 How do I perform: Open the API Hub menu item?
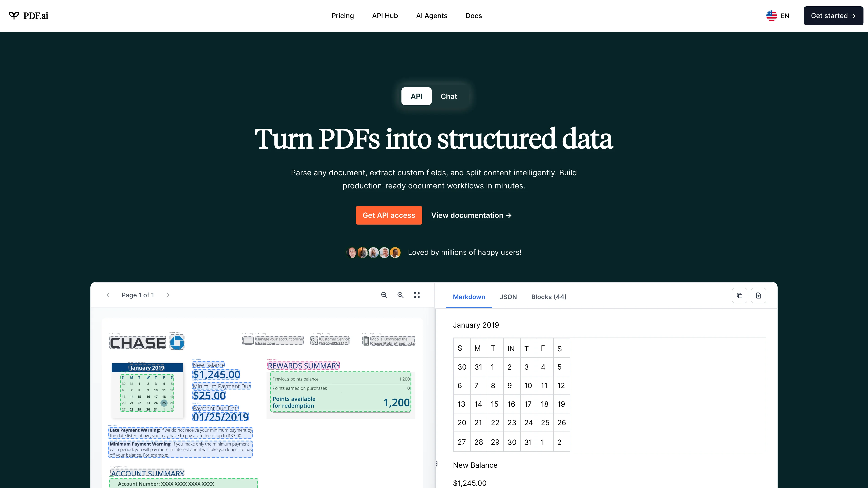[x=385, y=16]
